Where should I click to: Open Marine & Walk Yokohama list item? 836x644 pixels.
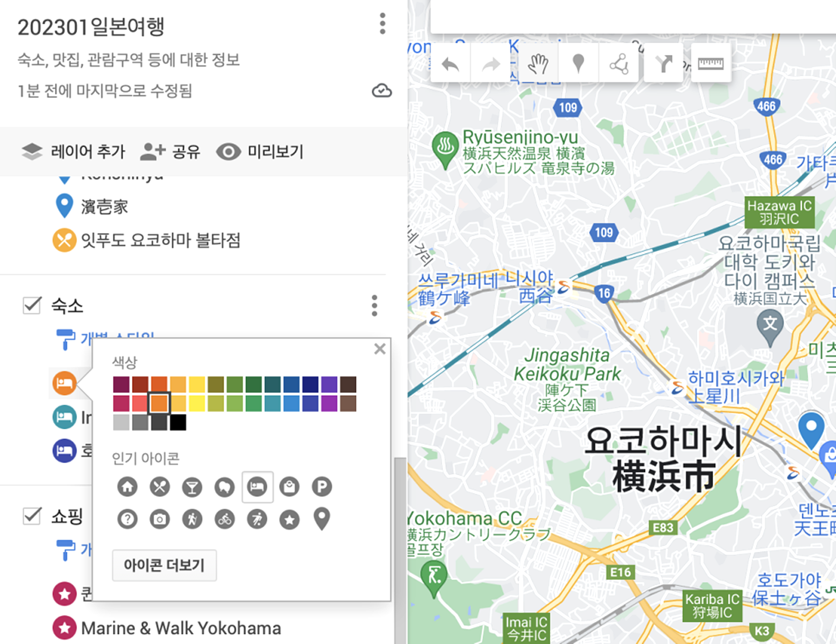(x=181, y=628)
